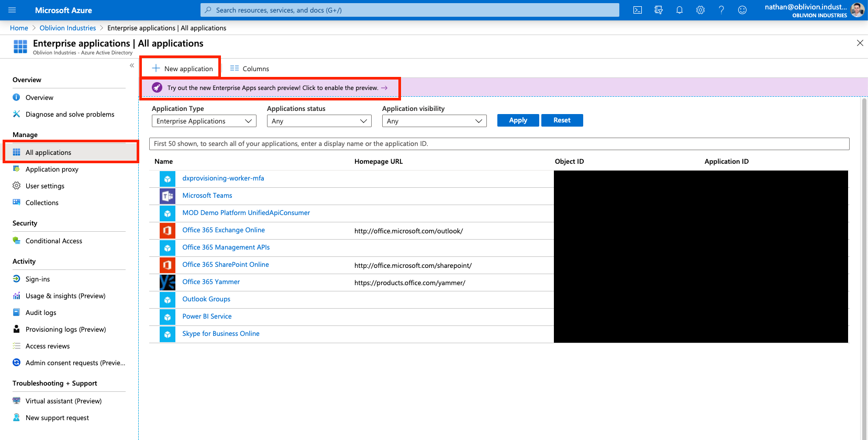Viewport: 868px width, 440px height.
Task: Open Audit logs in the sidebar
Action: [x=41, y=312]
